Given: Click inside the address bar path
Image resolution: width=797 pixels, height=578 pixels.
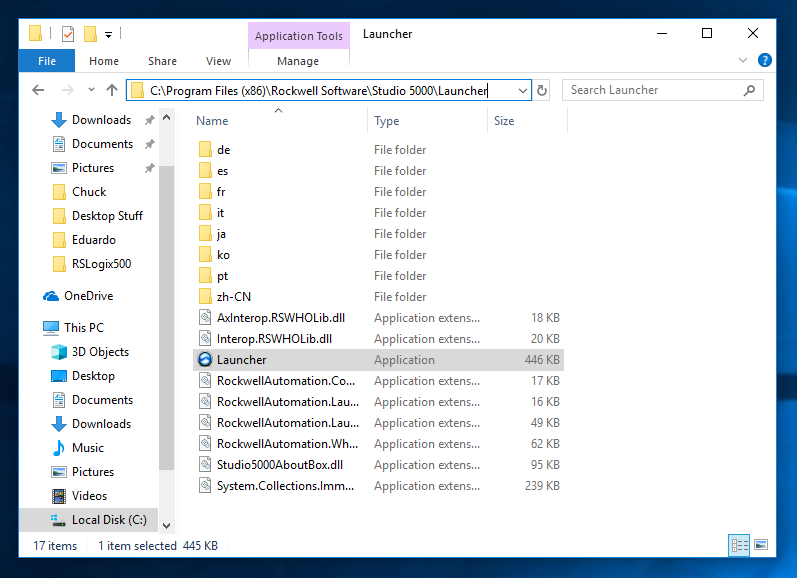Looking at the screenshot, I should coord(319,90).
